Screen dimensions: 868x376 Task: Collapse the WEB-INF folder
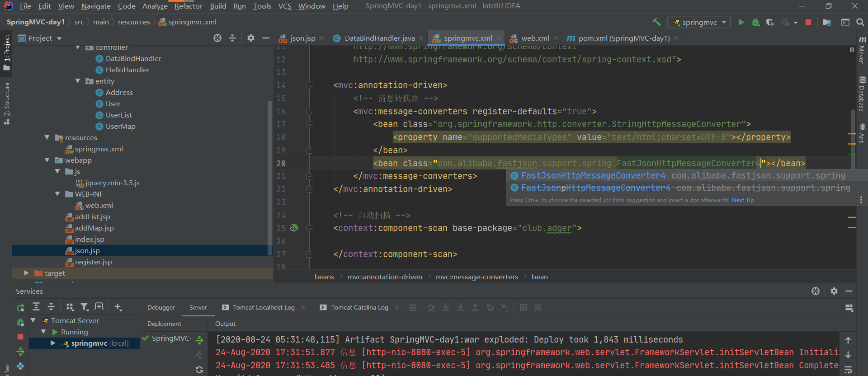57,194
